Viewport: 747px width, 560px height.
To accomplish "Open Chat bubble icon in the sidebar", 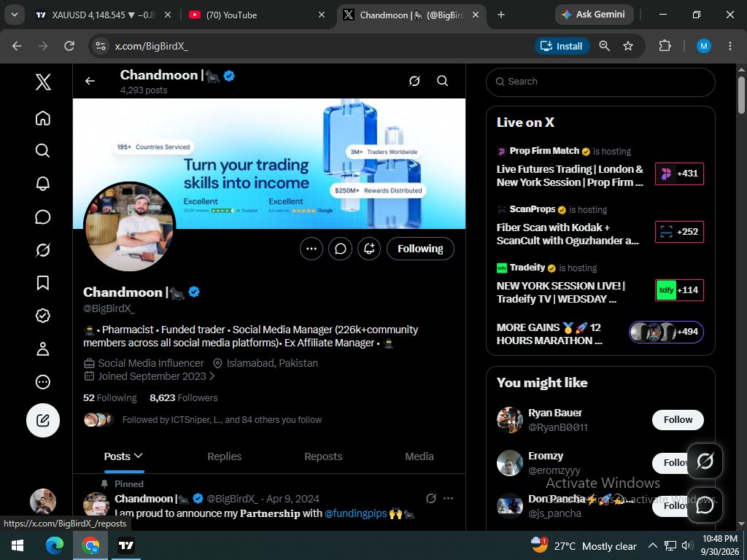I will [43, 217].
